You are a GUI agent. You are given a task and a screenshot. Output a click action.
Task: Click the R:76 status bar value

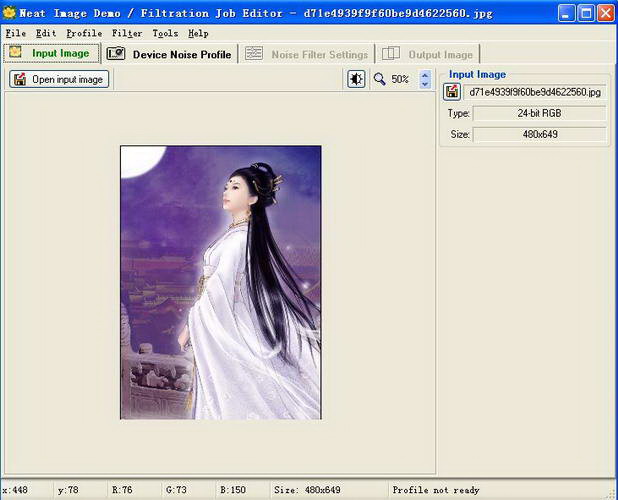tap(122, 490)
